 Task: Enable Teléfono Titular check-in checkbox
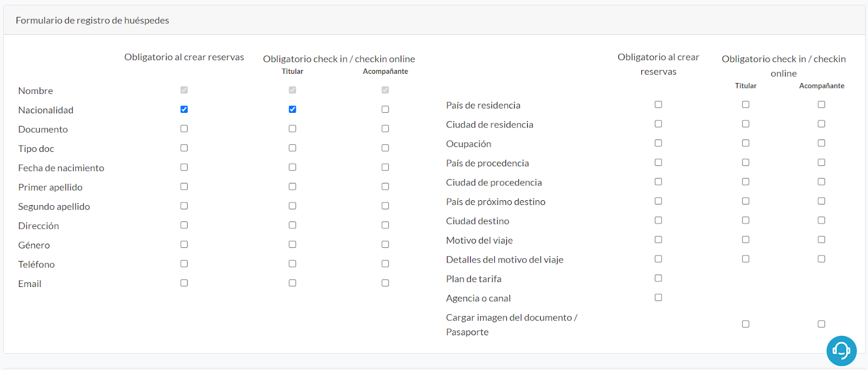pos(292,264)
